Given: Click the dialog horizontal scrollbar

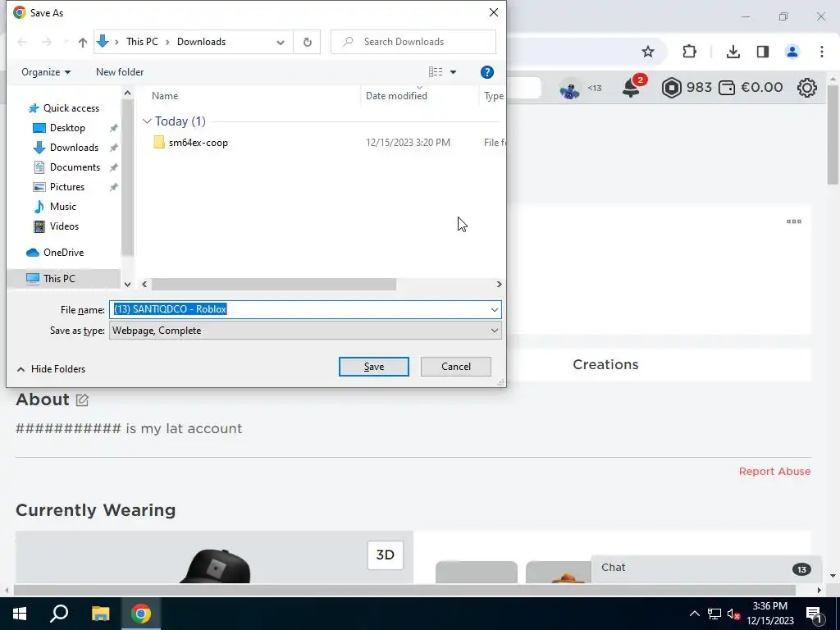Looking at the screenshot, I should pyautogui.click(x=274, y=284).
